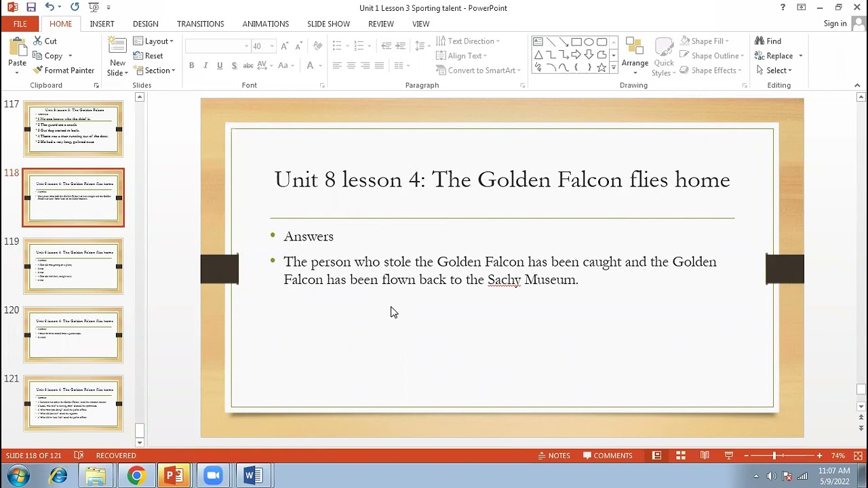The height and width of the screenshot is (488, 868).
Task: Switch to the INSERT tab
Action: coord(102,24)
